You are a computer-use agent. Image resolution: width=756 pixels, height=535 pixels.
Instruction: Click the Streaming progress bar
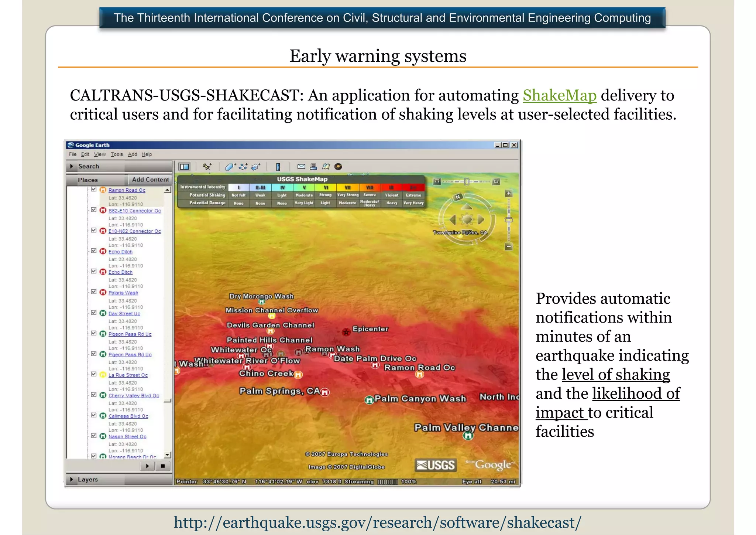point(388,482)
